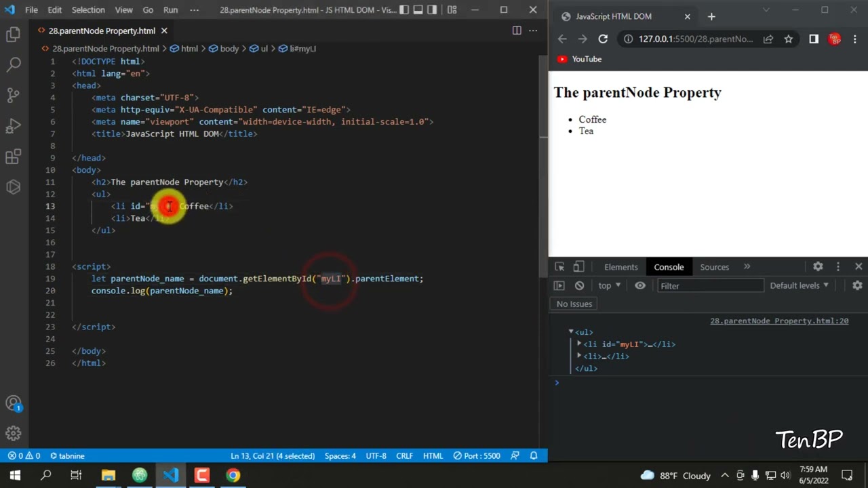
Task: Open the Selection menu
Action: (88, 10)
